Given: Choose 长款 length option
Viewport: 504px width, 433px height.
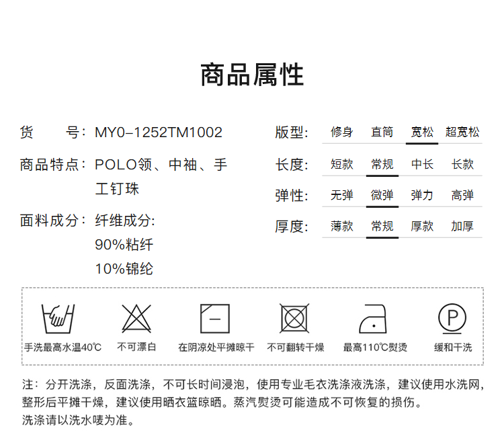Looking at the screenshot, I should [x=462, y=164].
